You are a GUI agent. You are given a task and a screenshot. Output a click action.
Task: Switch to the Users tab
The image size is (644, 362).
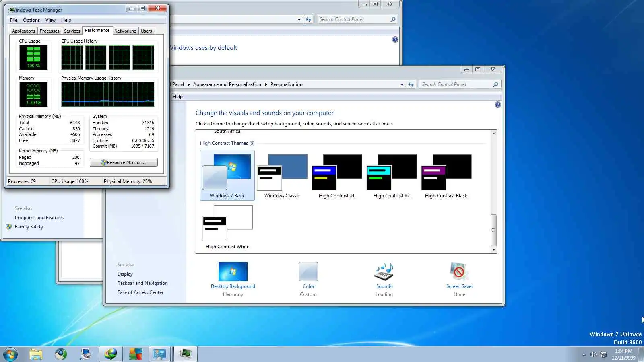[x=147, y=31]
